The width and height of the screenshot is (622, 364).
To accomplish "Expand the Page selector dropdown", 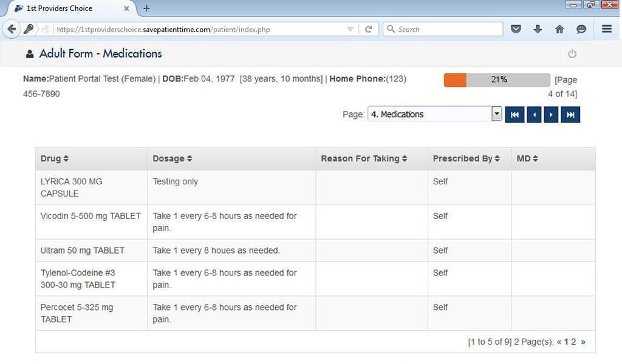I will (x=496, y=114).
